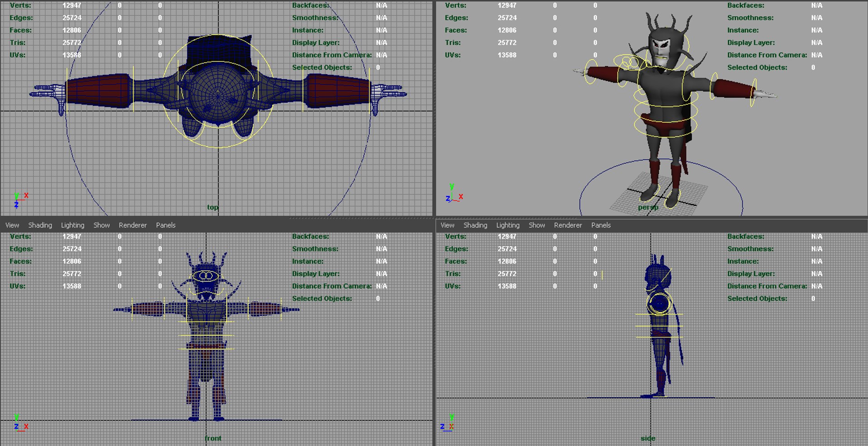Click the Faces value 12806 in persp viewport
This screenshot has height=446, width=868.
click(507, 30)
